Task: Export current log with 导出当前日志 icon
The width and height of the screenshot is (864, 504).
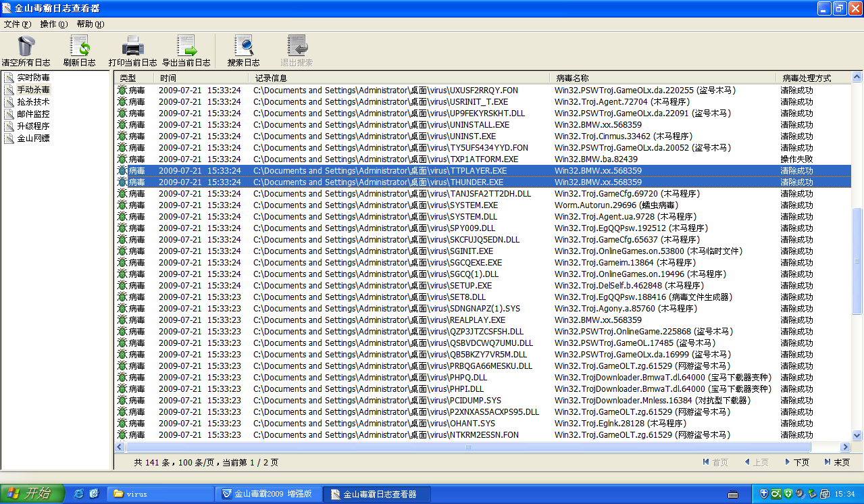Action: coord(186,46)
